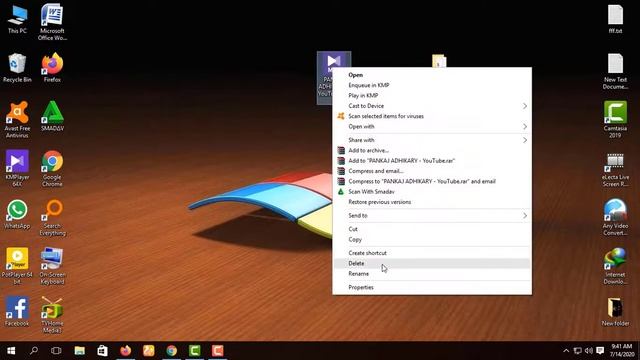
Task: Select the folder icon behind the context menu
Action: [439, 61]
